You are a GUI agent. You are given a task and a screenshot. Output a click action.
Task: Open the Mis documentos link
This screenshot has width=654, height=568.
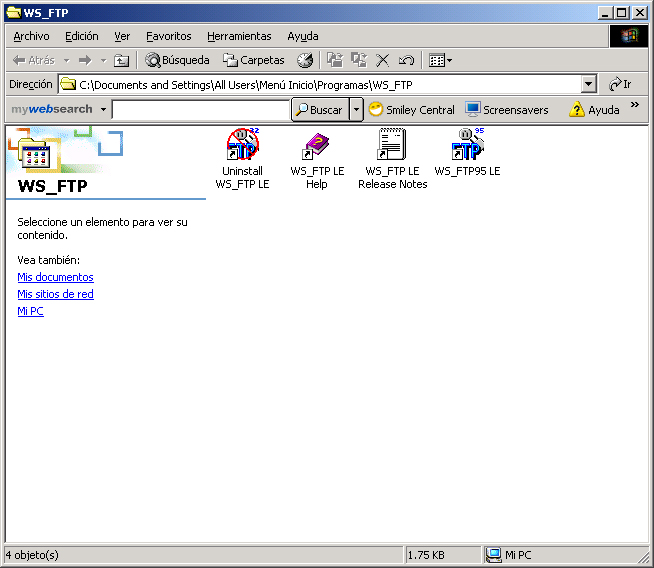(x=55, y=277)
